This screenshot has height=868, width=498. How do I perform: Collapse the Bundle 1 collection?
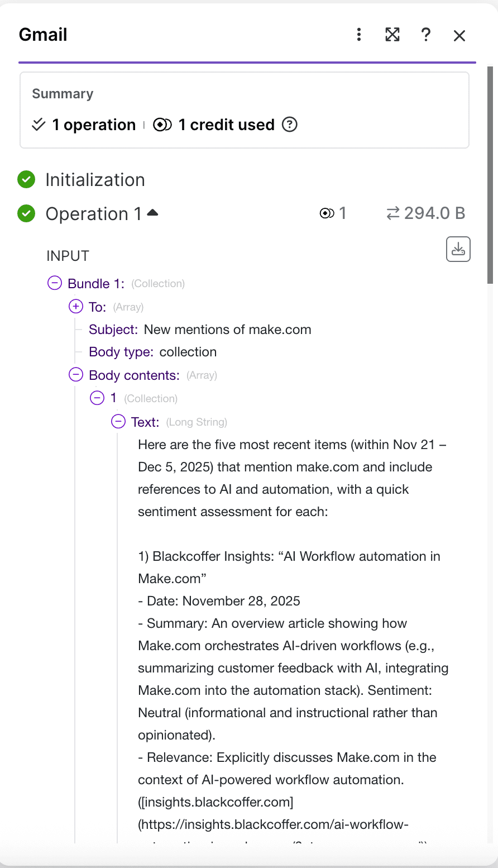(54, 283)
